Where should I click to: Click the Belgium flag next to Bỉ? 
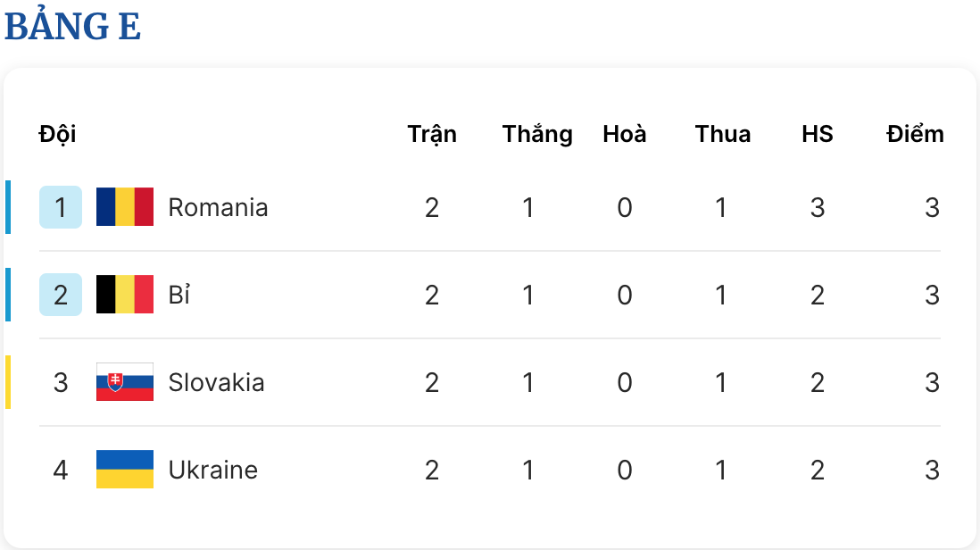(x=125, y=295)
